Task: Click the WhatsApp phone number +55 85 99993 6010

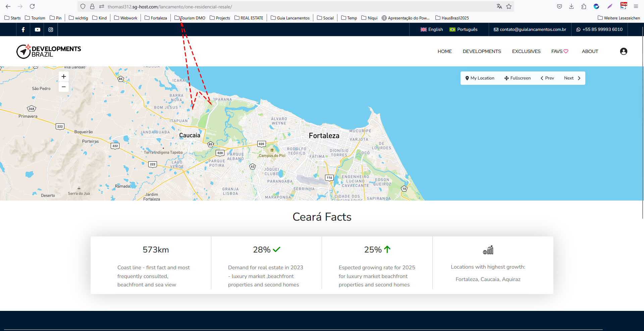Action: click(x=599, y=30)
